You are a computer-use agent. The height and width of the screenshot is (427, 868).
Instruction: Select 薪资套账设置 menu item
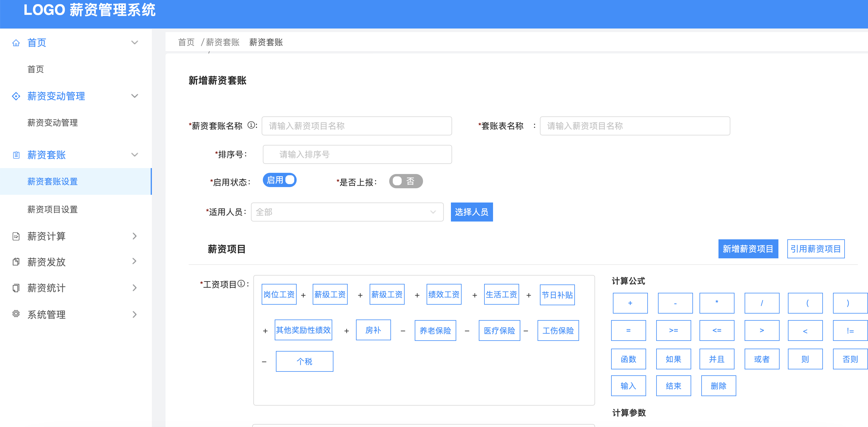(x=76, y=181)
